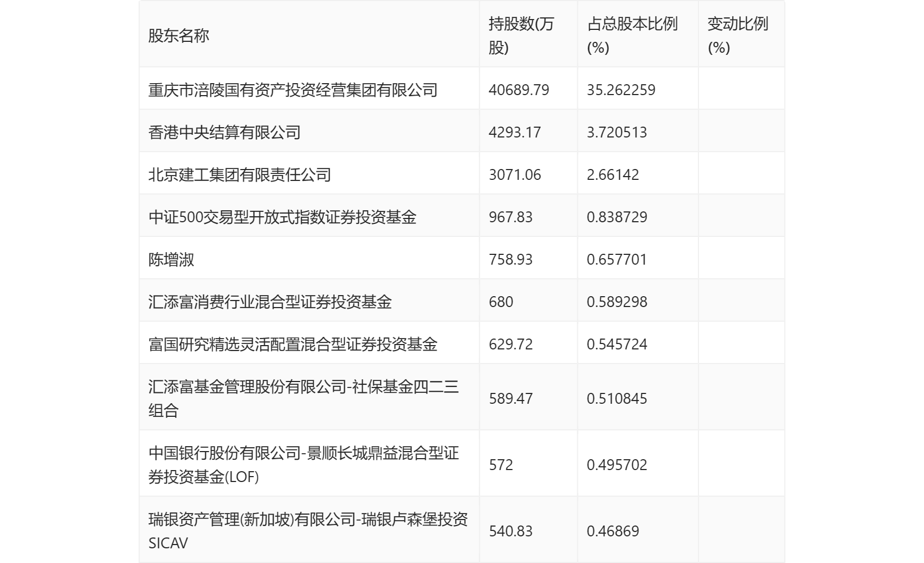The image size is (924, 563).
Task: Select the 0.589298 percentage value
Action: (x=617, y=302)
